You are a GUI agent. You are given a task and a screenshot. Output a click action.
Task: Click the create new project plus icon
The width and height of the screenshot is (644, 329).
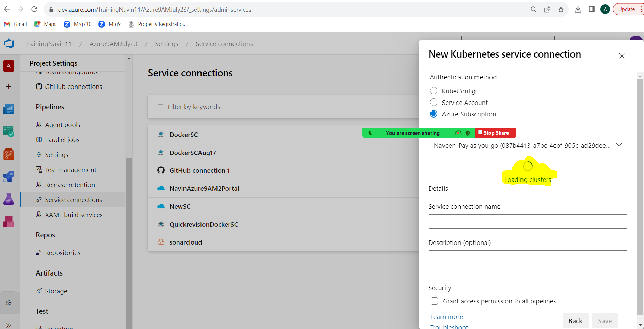tap(9, 86)
